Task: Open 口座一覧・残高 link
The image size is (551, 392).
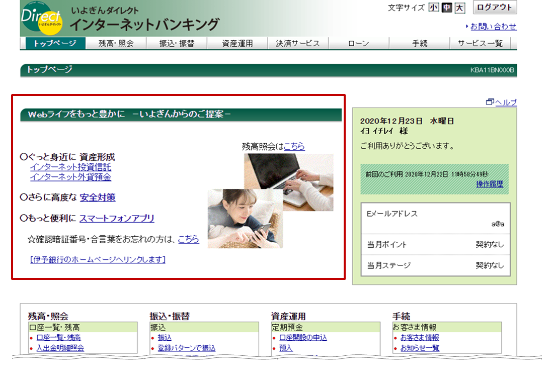Action: pos(59,338)
